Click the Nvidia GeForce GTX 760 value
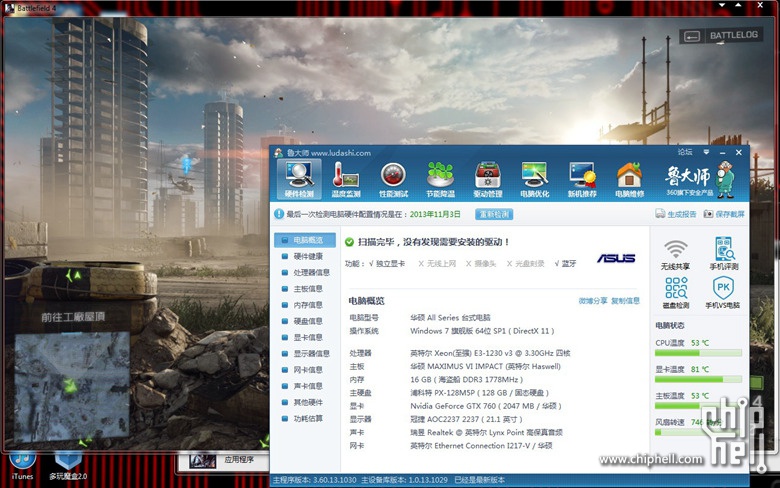Viewport: 780px width, 488px height. 486,406
